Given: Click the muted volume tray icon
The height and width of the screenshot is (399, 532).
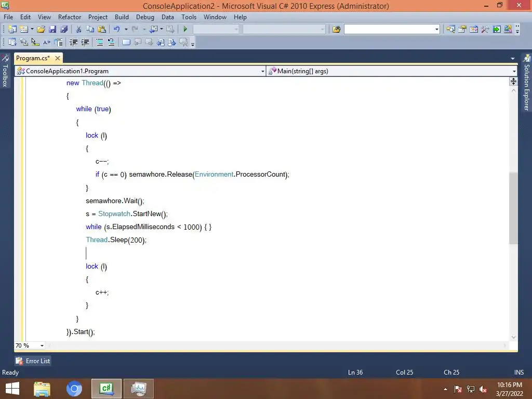Looking at the screenshot, I should tap(483, 389).
